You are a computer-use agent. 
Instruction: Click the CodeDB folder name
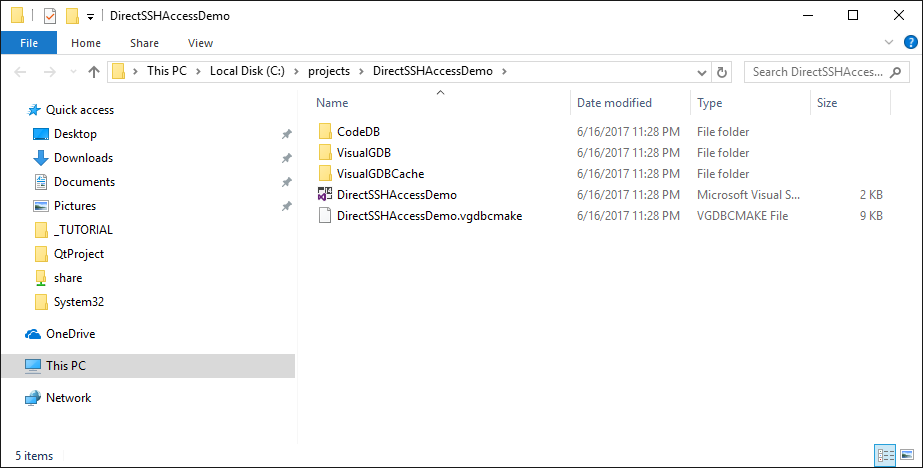(x=358, y=132)
